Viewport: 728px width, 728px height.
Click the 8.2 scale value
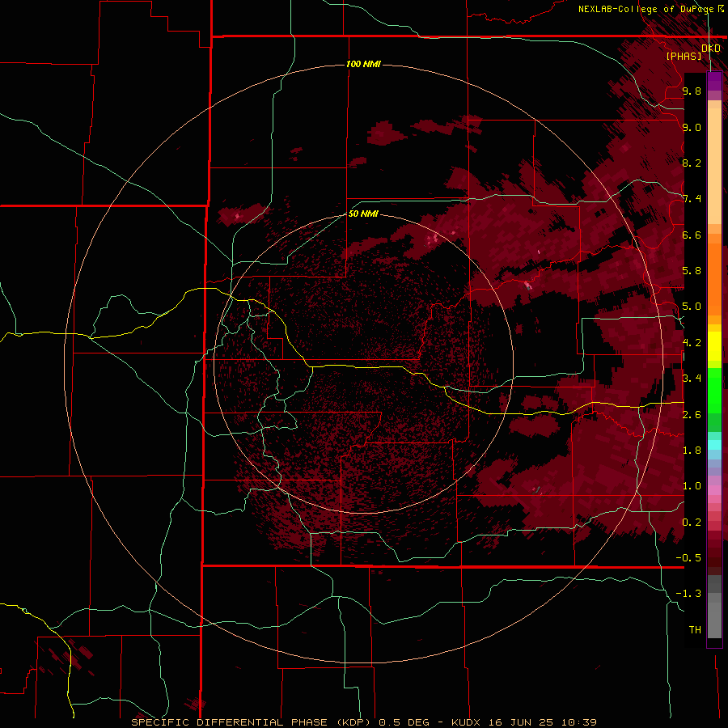coord(692,163)
